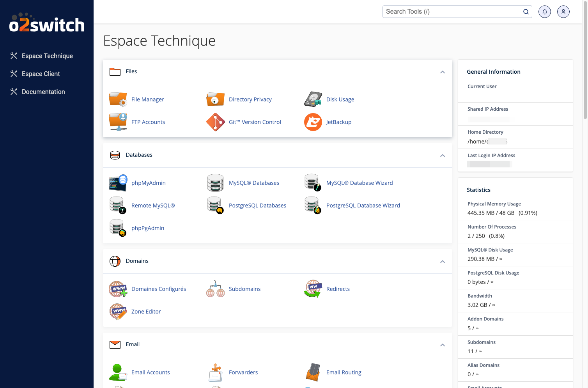Open the Disk Usage link

click(x=340, y=99)
